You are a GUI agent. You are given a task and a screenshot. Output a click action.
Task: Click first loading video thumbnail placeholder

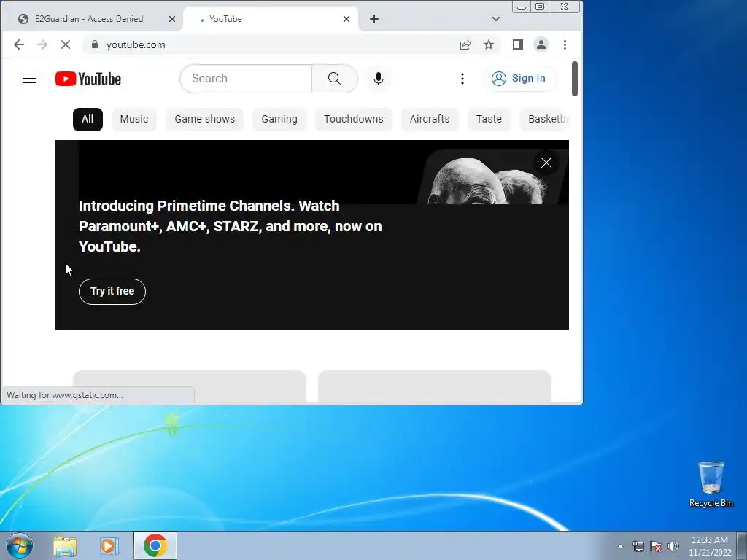click(x=190, y=386)
